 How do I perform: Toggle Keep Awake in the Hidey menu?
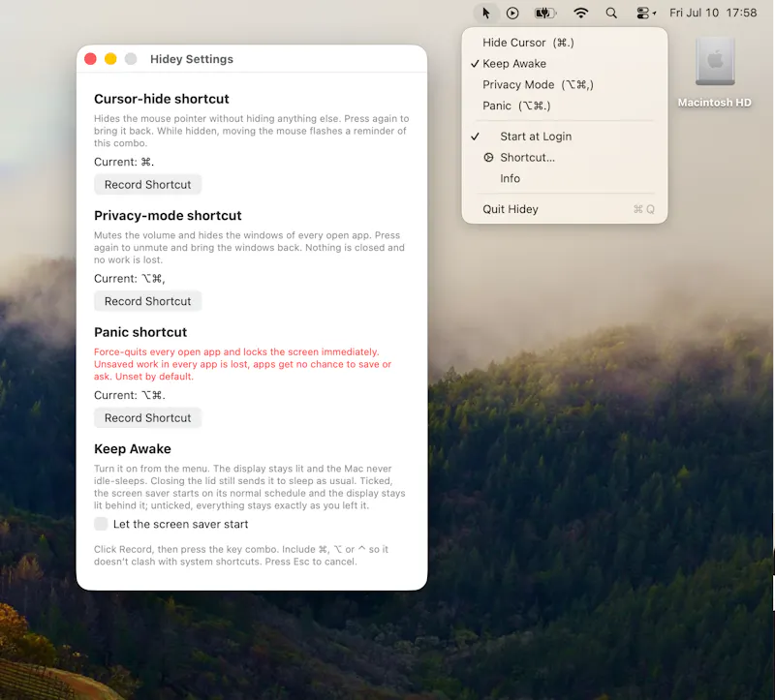(x=565, y=64)
